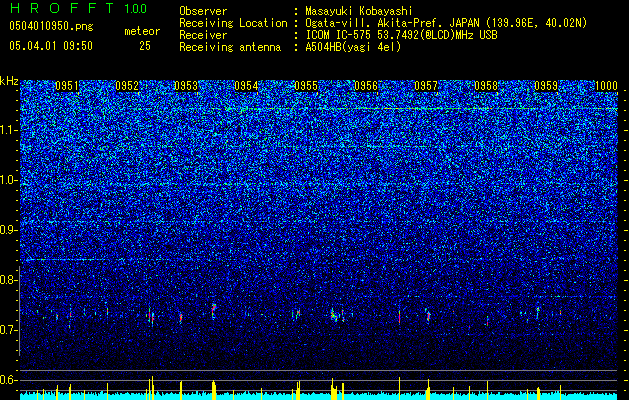
Task: Click the 0.9 kHz axis label
Action: pos(8,230)
